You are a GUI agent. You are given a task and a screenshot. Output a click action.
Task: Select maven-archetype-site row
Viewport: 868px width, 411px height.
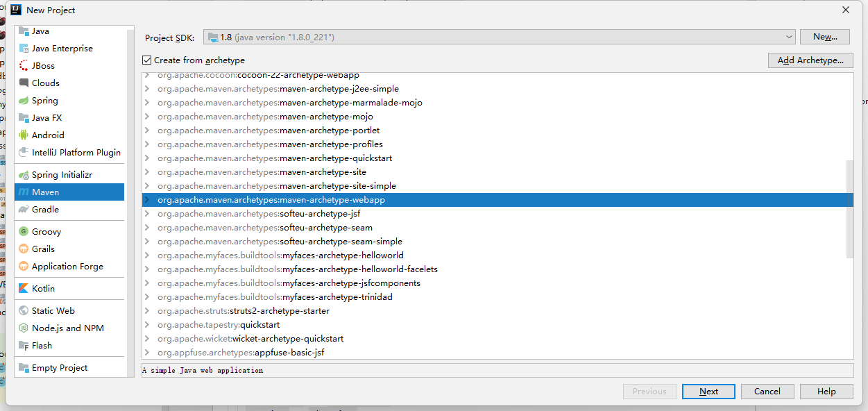497,172
